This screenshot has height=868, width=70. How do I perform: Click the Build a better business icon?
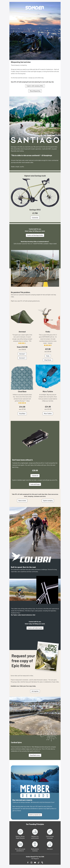pyautogui.click(x=35, y=844)
